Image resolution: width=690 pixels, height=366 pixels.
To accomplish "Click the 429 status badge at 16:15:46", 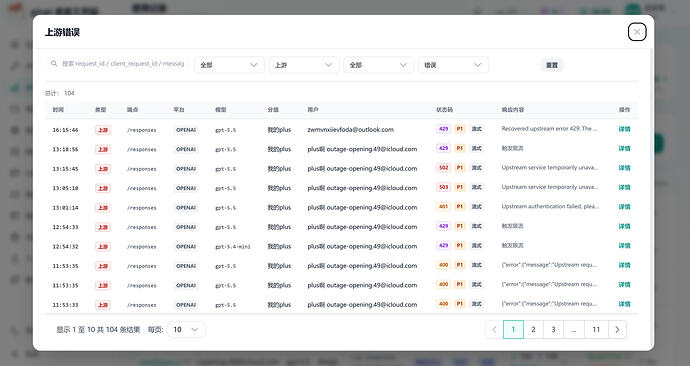I will point(444,129).
